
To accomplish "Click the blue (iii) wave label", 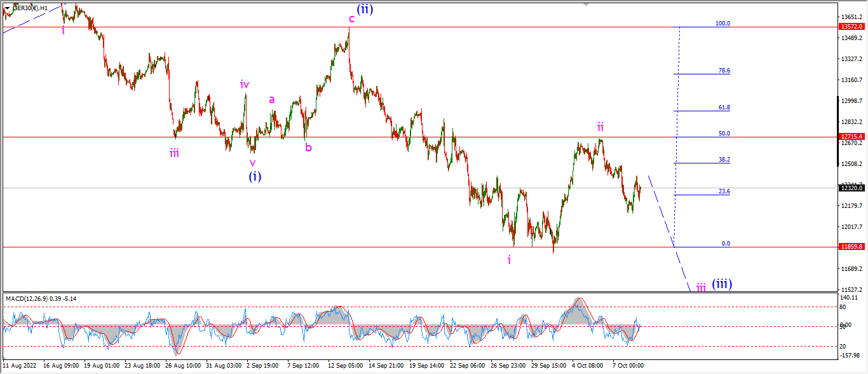I will 722,284.
